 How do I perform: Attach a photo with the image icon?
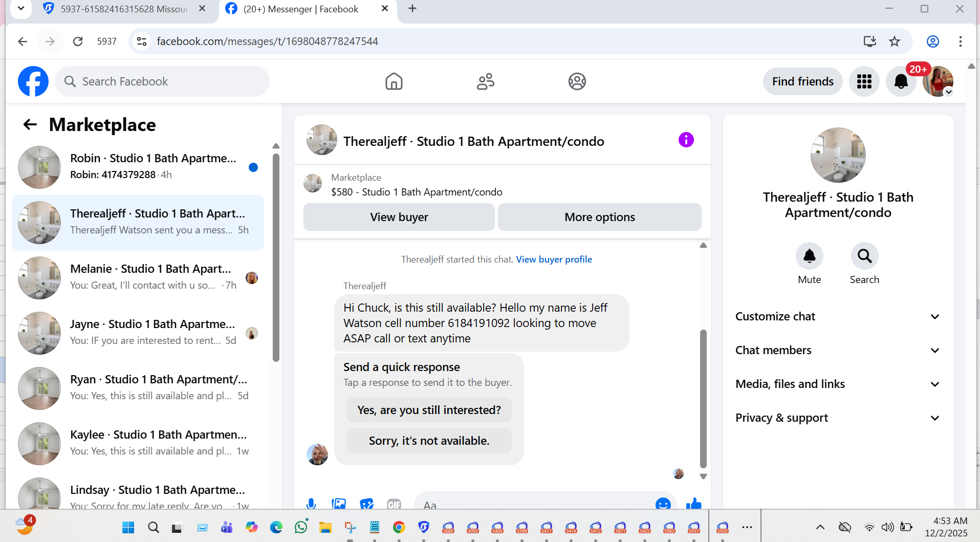338,504
